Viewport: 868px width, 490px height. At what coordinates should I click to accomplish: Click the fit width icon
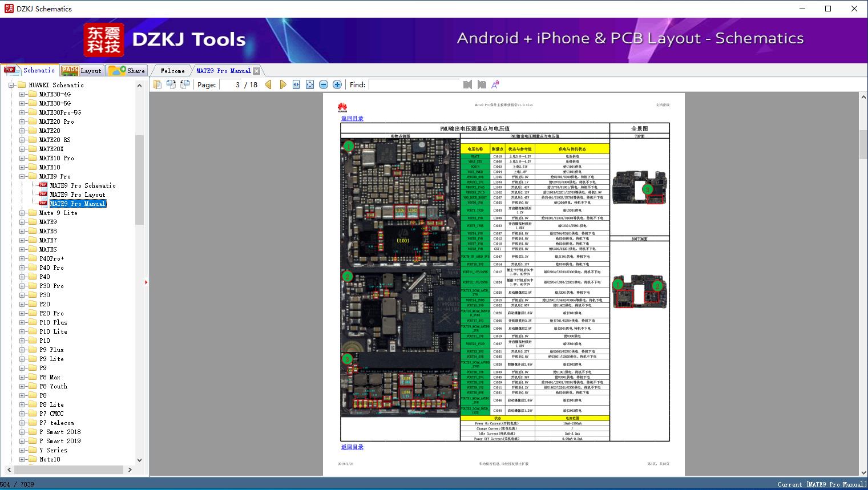(x=296, y=84)
